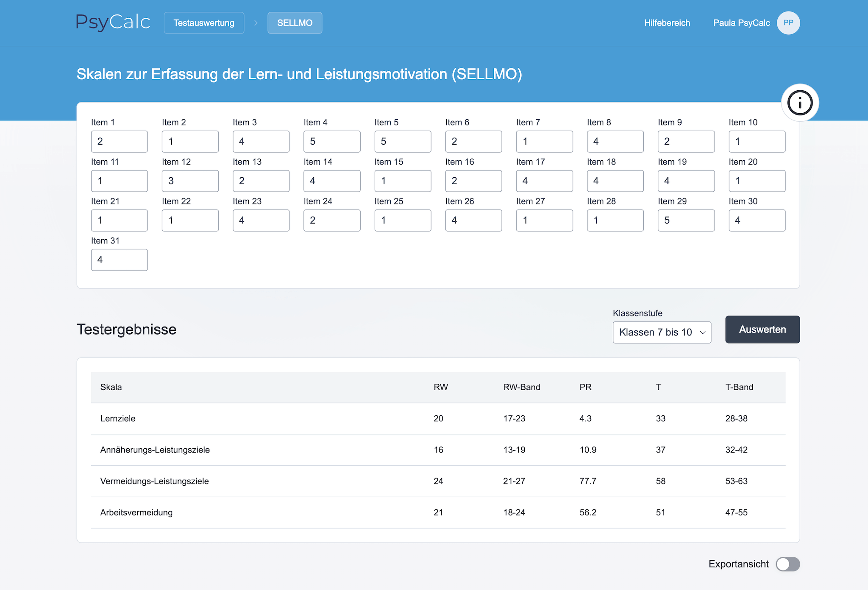Click the breadcrumb arrow separator

[256, 23]
